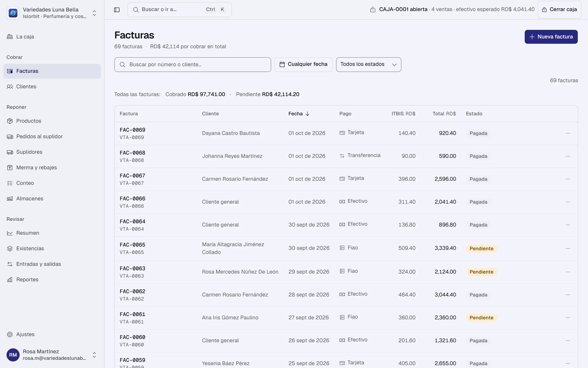Open invoice FAC-0066
The width and height of the screenshot is (588, 368).
[x=133, y=199]
